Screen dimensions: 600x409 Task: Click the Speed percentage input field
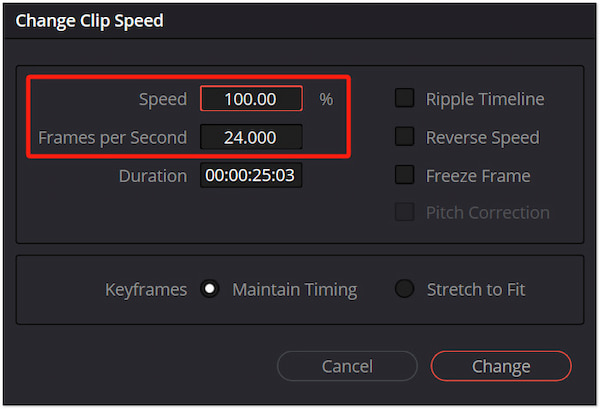tap(251, 99)
